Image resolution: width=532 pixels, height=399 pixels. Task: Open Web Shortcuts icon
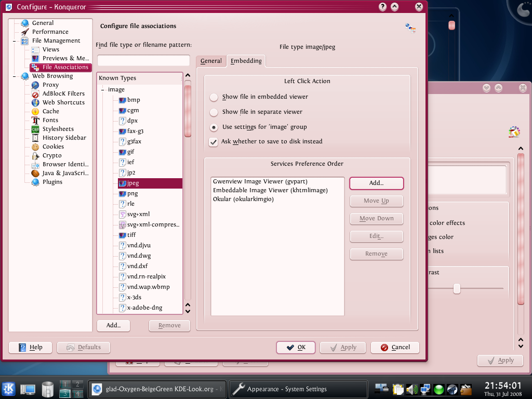pyautogui.click(x=35, y=102)
